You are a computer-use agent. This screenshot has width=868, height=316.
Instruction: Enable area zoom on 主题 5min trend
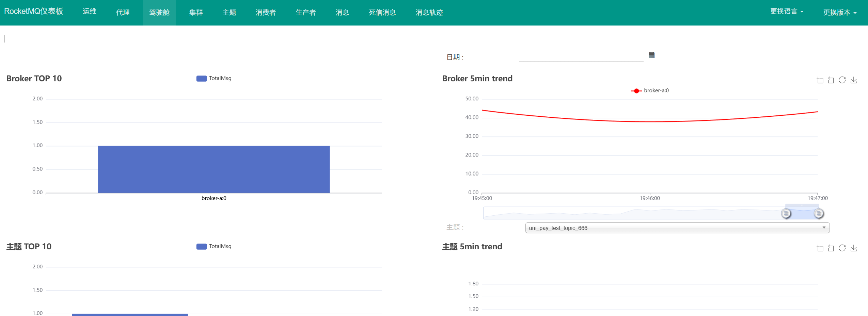tap(820, 248)
